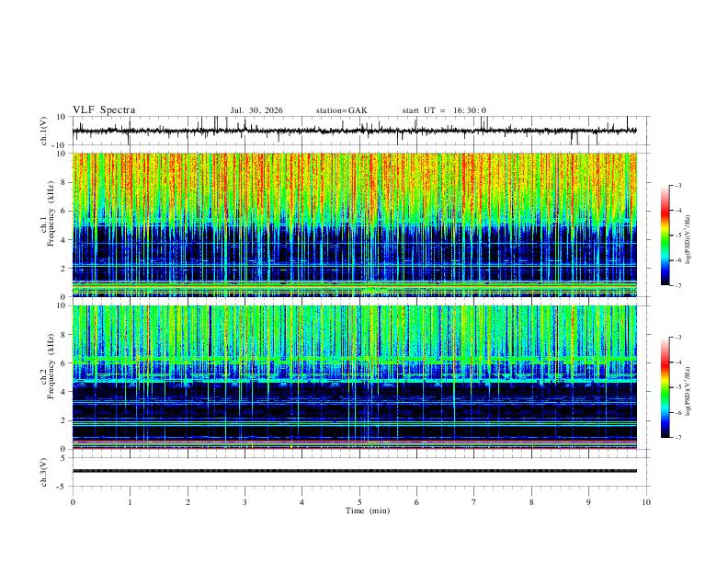Click the VLF Spectra title text

click(104, 109)
